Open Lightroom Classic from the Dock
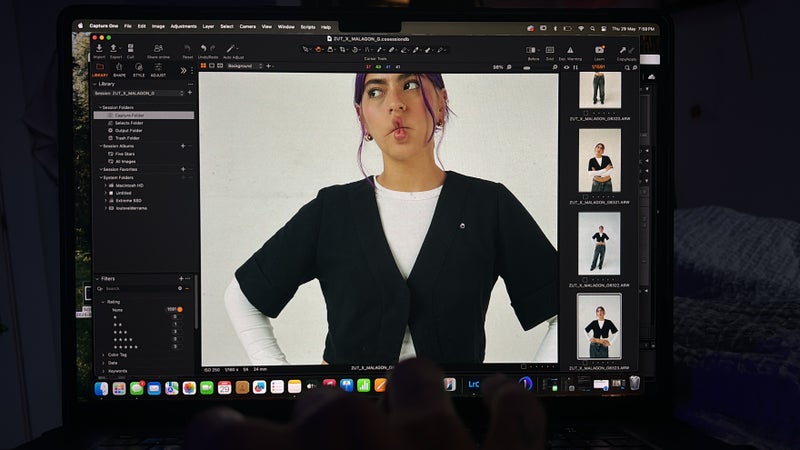 473,384
